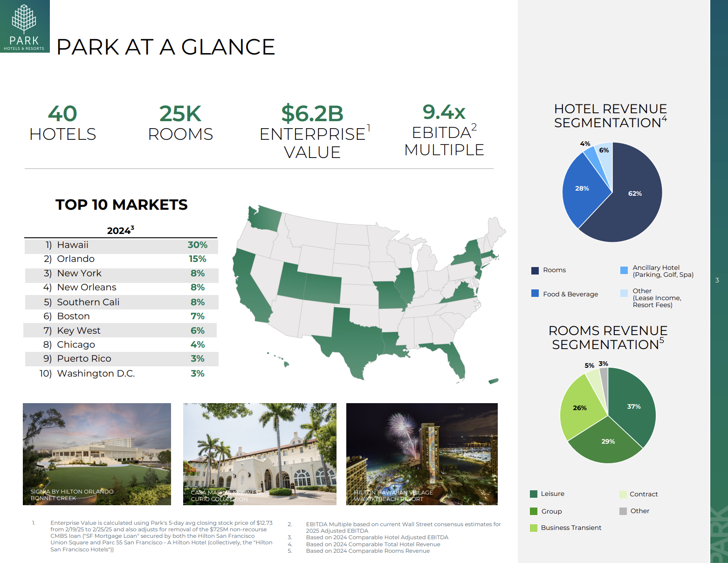
Task: Click footnote 1 about Enterprise Value
Action: tap(152, 536)
